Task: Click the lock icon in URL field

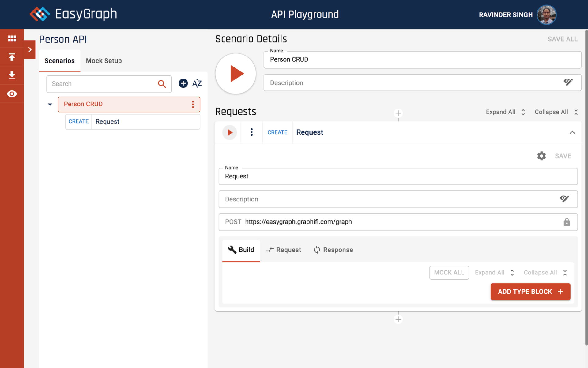Action: coord(567,222)
